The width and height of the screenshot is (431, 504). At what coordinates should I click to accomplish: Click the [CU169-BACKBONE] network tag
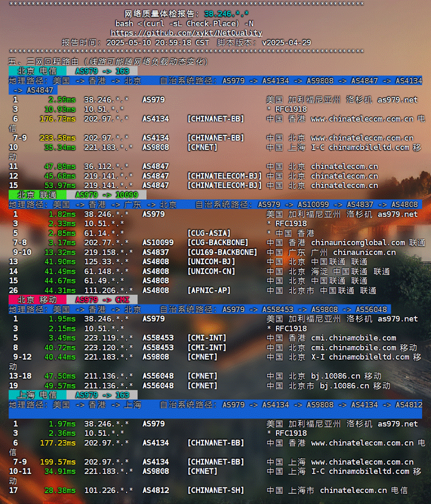click(222, 252)
